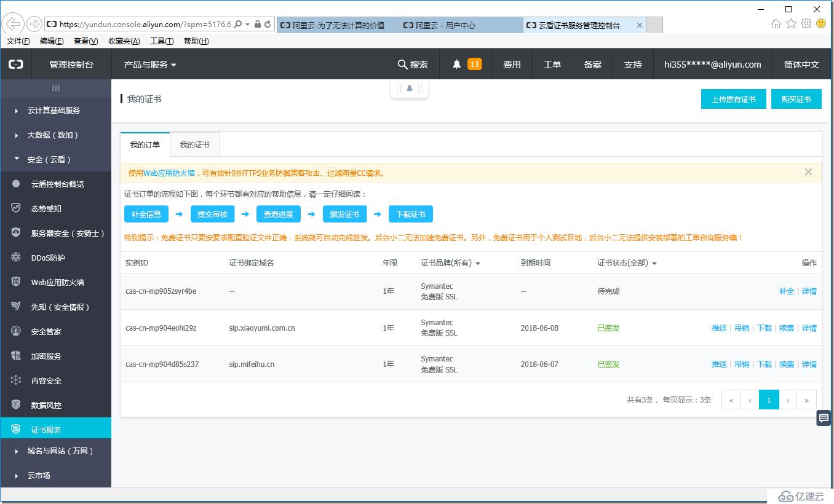The image size is (834, 504).
Task: Go to pagination page 1
Action: coord(769,400)
